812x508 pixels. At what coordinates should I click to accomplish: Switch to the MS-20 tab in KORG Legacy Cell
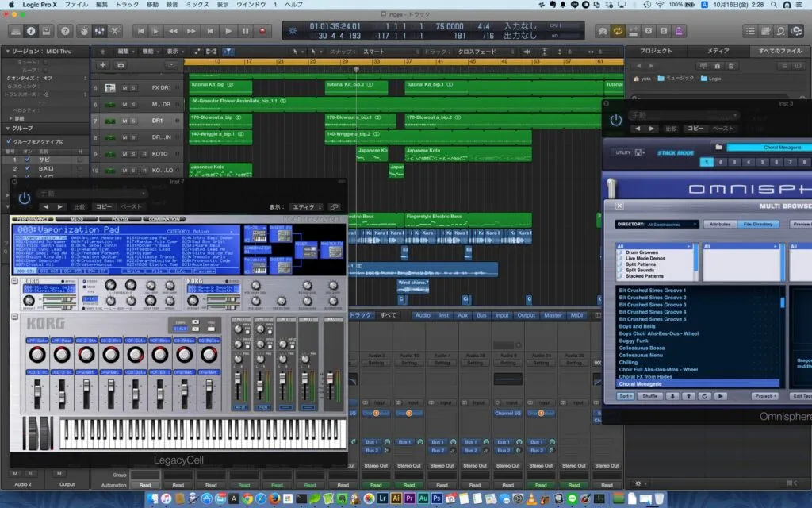(75, 219)
